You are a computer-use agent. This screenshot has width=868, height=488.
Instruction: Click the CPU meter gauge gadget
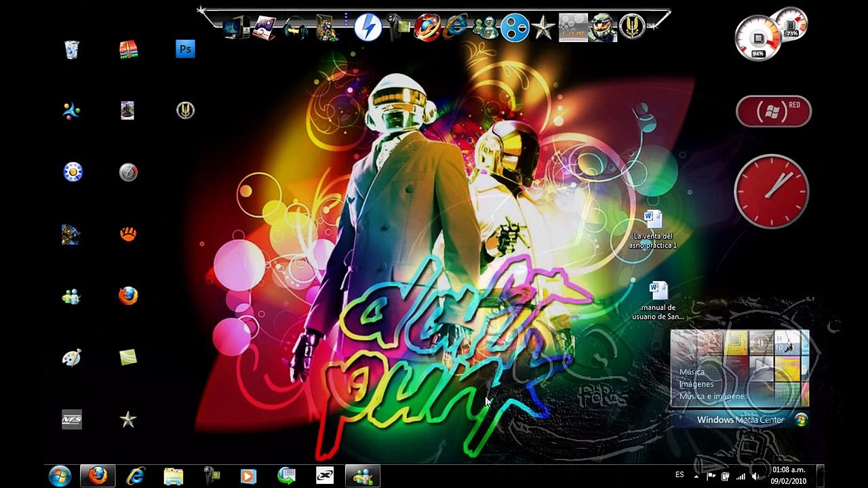pos(758,37)
